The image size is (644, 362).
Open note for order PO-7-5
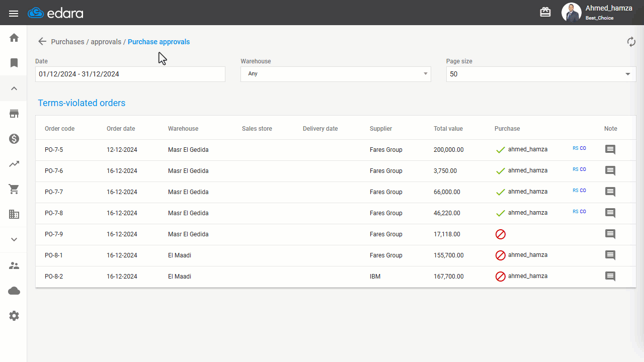(610, 149)
